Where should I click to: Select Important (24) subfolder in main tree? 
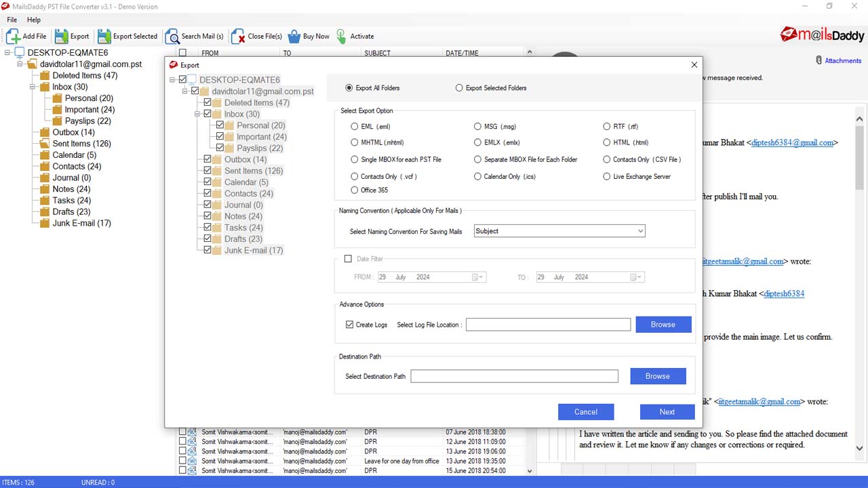[x=90, y=110]
